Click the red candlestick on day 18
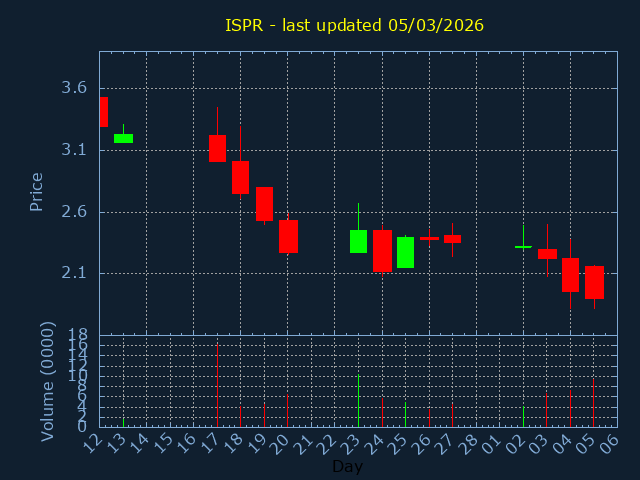Screen dimensions: 640x480 pyautogui.click(x=240, y=177)
